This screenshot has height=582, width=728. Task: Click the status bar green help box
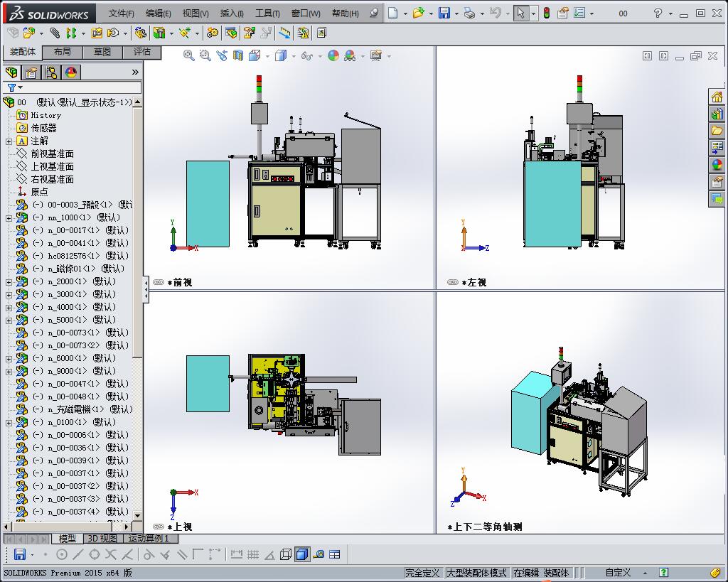663,573
